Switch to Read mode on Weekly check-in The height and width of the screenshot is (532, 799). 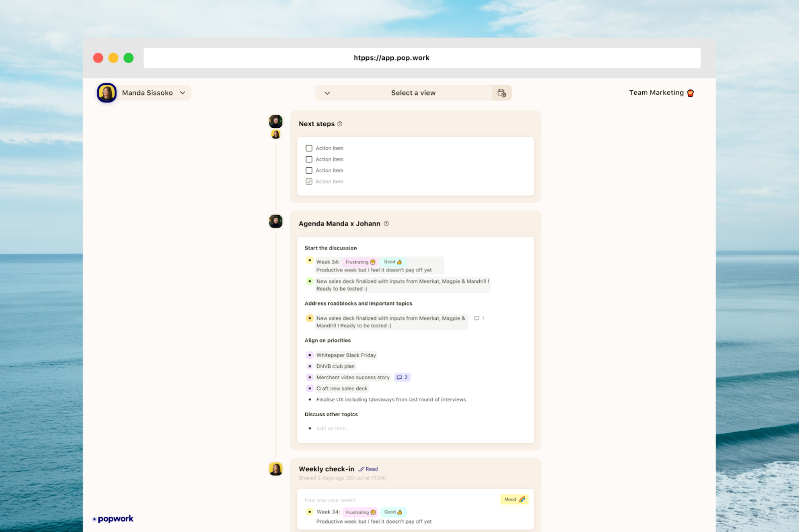[x=369, y=469]
